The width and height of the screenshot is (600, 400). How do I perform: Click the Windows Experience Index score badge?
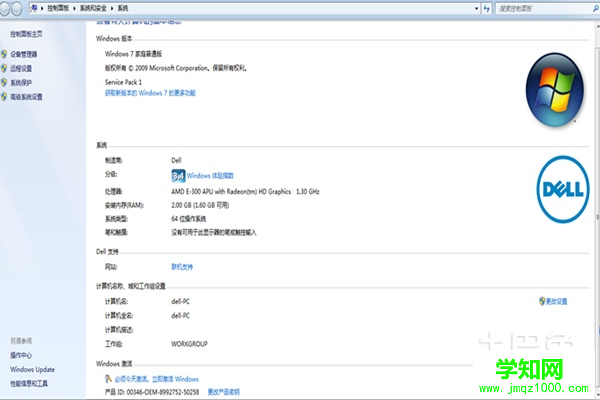click(178, 176)
